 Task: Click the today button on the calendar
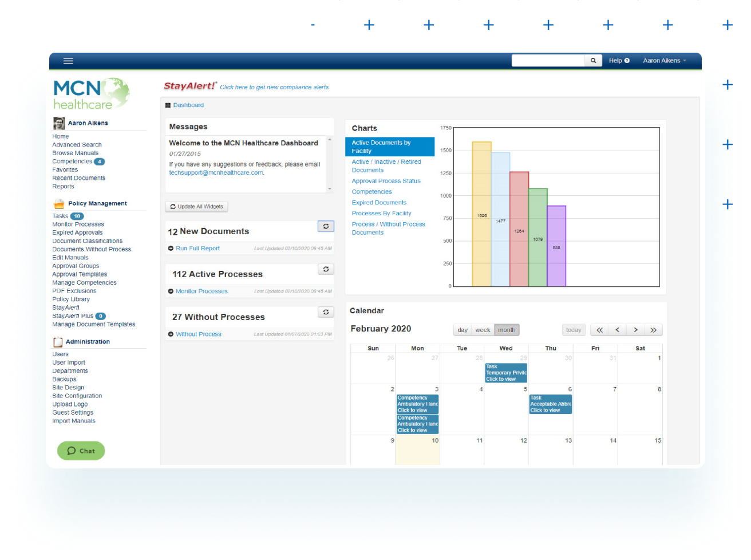pos(574,330)
